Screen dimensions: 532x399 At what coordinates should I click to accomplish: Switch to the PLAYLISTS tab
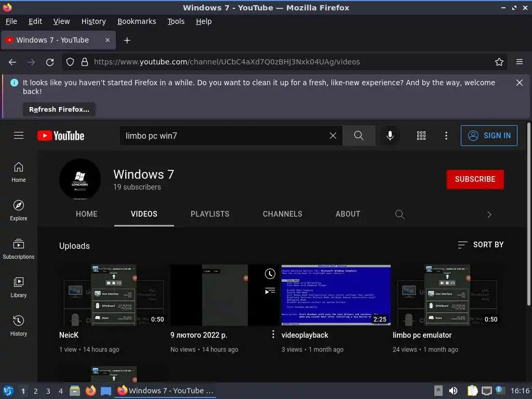point(210,214)
